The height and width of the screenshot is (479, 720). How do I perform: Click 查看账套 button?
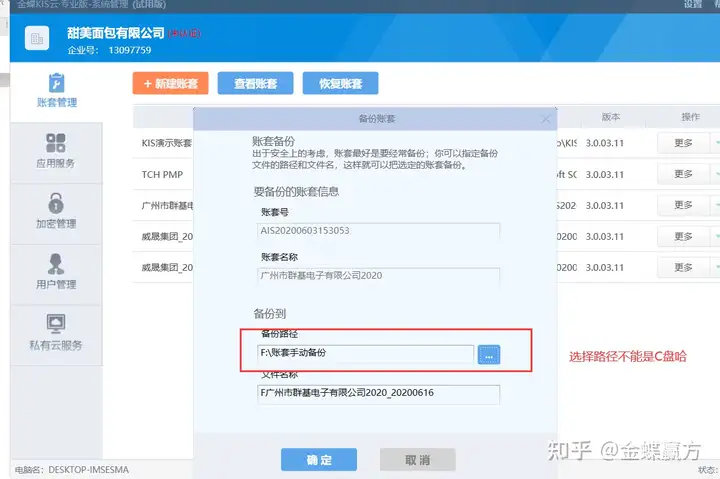[255, 84]
